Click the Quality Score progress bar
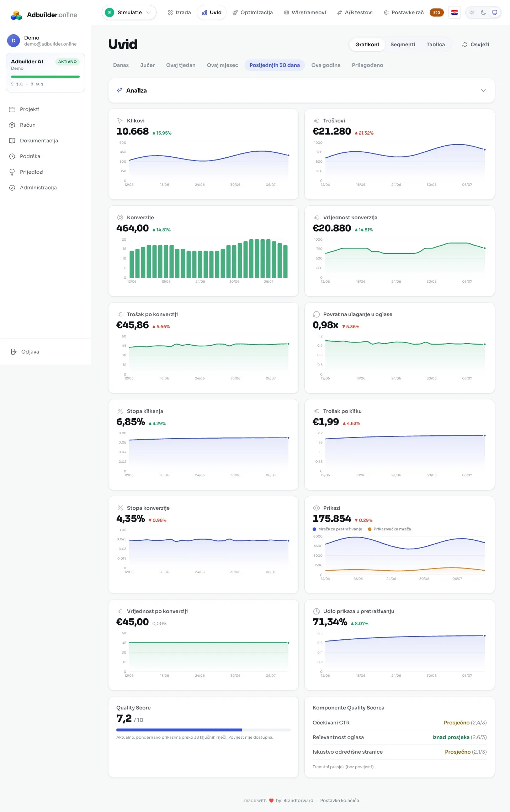This screenshot has width=510, height=812. pos(203,730)
